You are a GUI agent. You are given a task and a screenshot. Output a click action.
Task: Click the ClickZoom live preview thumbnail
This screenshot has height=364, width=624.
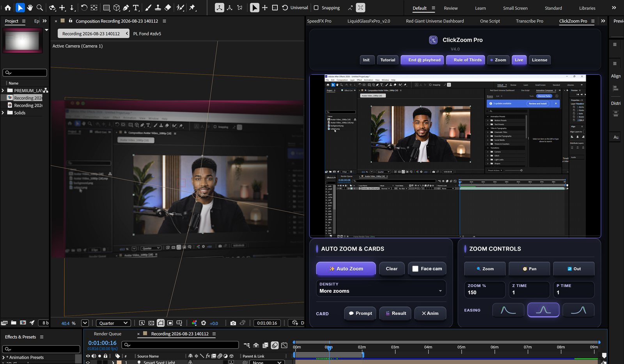point(455,156)
